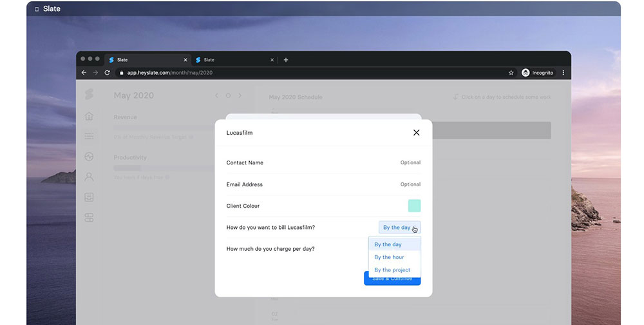This screenshot has height=325, width=644.
Task: Open the activity pulse sidebar icon
Action: pyautogui.click(x=89, y=156)
